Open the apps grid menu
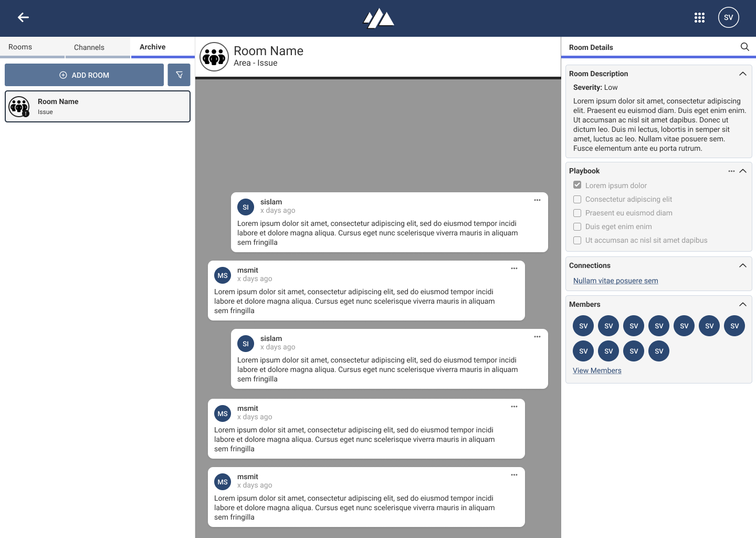756x538 pixels. (x=699, y=18)
